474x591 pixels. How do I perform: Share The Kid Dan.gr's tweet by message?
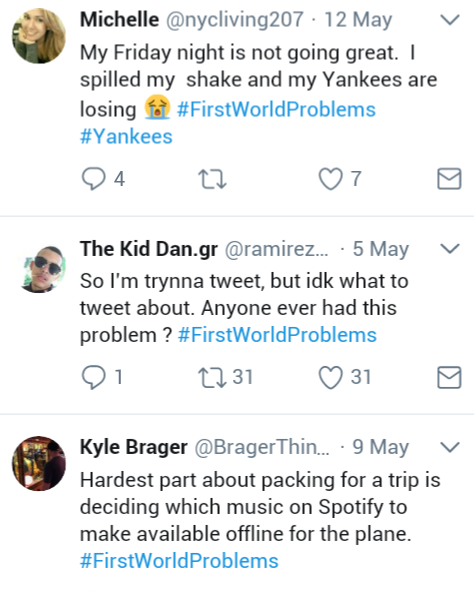click(x=449, y=377)
